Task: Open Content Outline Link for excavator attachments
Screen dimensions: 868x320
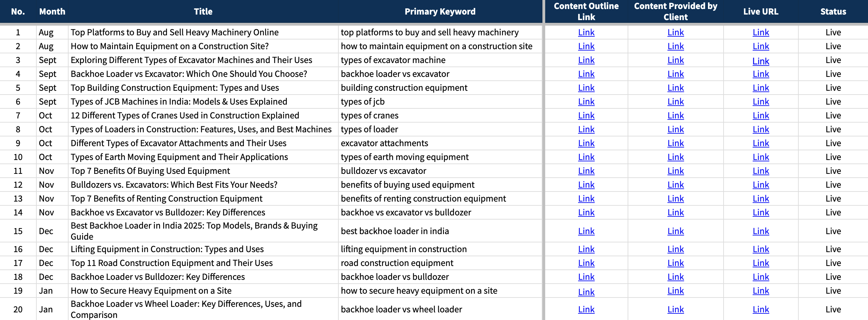Action: pyautogui.click(x=586, y=143)
